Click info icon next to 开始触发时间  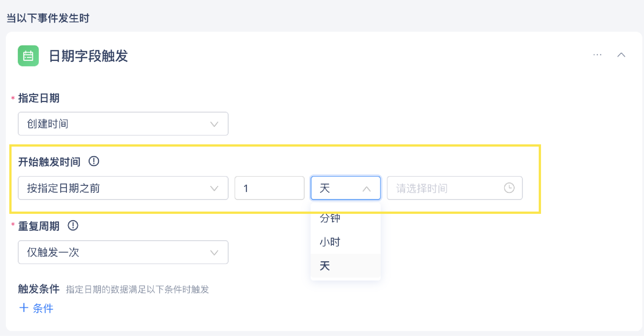click(94, 161)
